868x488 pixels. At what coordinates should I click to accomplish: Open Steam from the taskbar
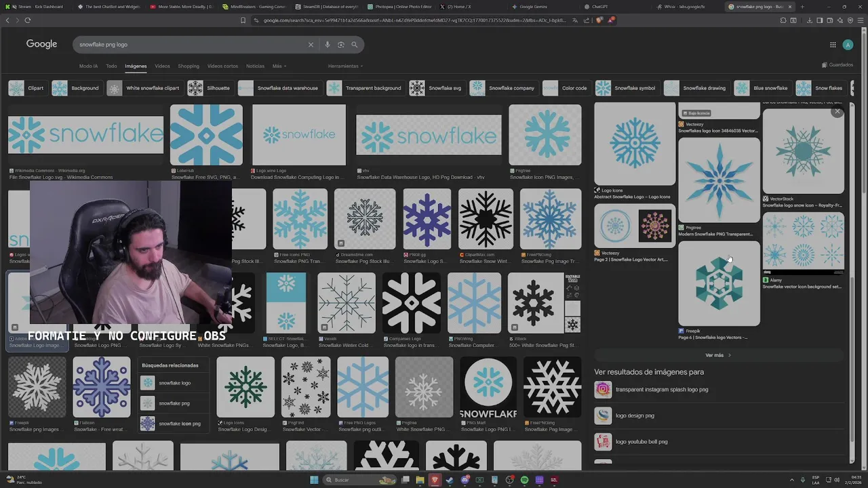point(450,480)
